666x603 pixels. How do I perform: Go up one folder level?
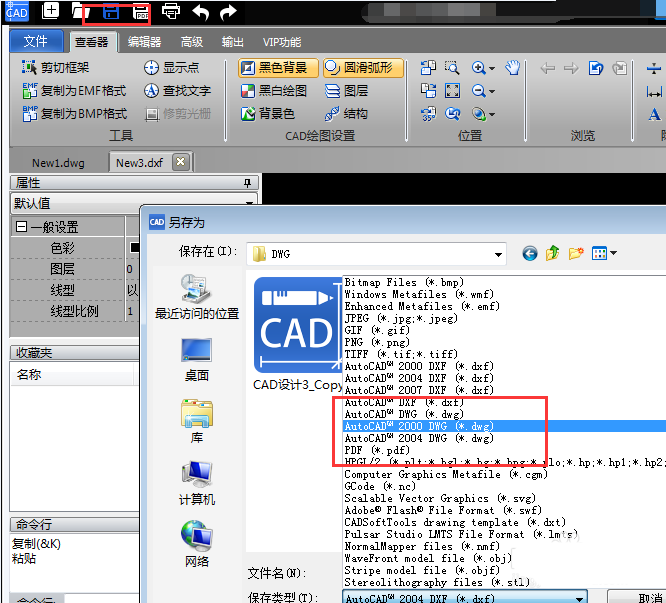(552, 254)
